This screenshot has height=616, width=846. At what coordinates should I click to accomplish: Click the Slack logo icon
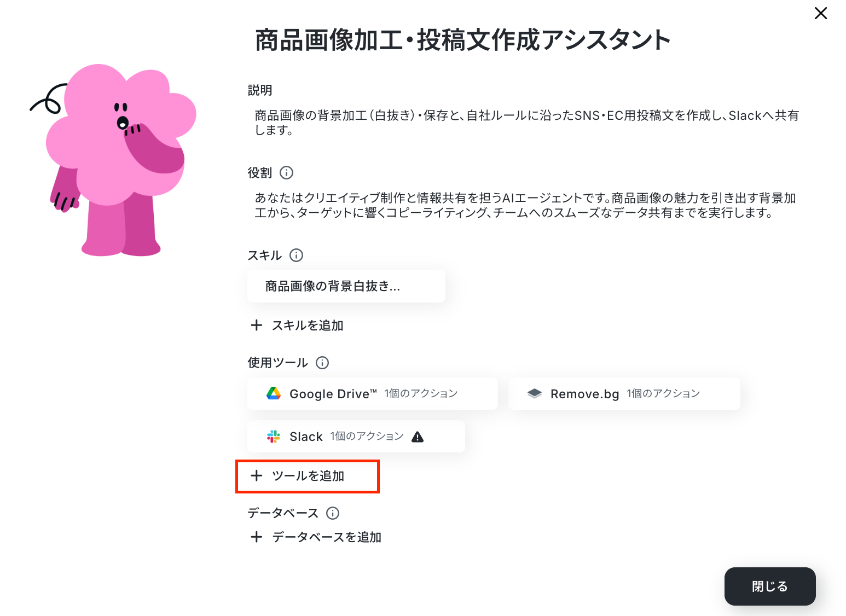click(x=274, y=437)
